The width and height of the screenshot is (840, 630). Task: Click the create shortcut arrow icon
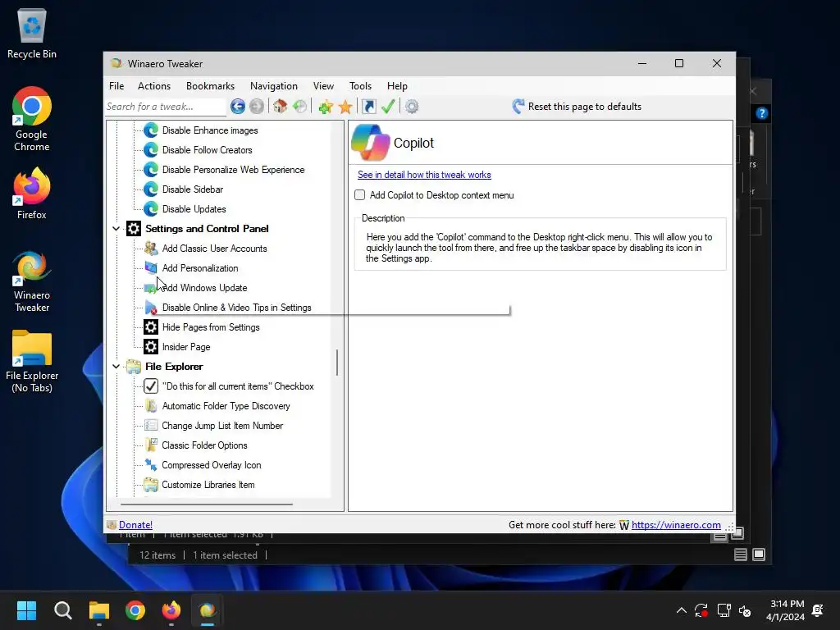click(x=369, y=107)
